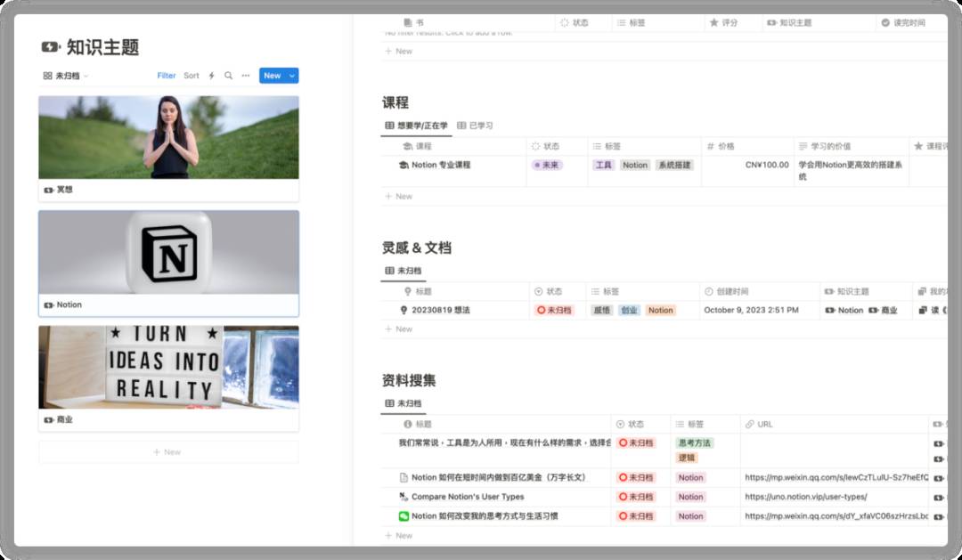Viewport: 962px width, 560px height.
Task: Click the lightning automation icon
Action: pos(212,76)
